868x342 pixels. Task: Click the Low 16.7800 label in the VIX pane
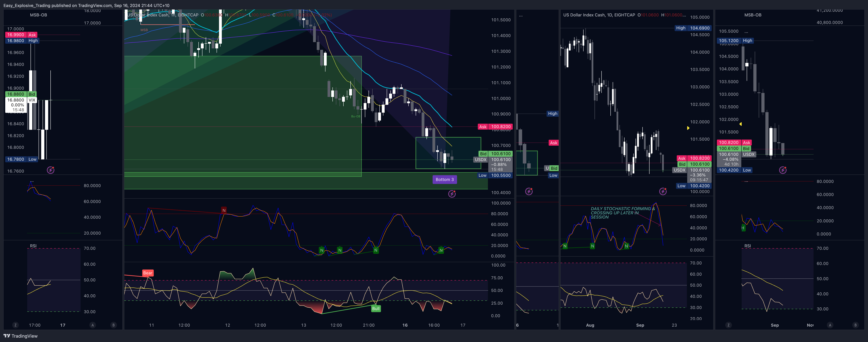click(21, 159)
